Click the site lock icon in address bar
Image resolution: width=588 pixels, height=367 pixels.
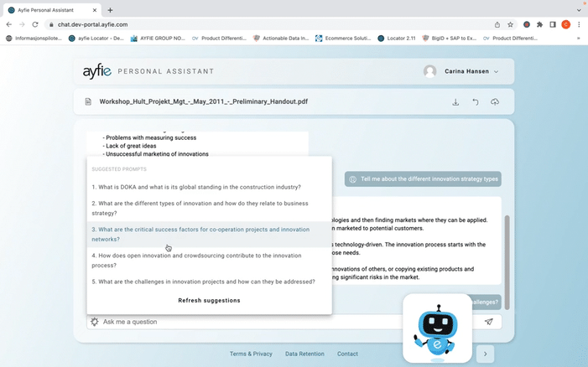(51, 24)
